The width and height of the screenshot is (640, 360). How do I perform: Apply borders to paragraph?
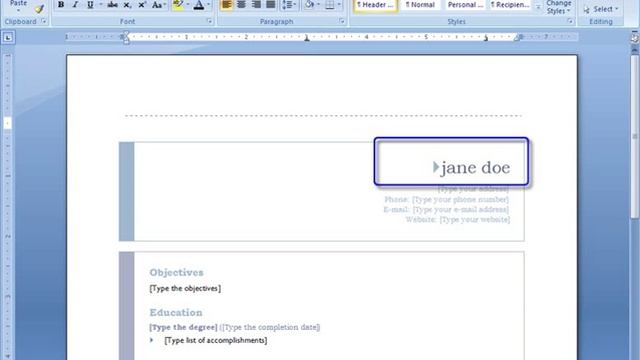[329, 4]
